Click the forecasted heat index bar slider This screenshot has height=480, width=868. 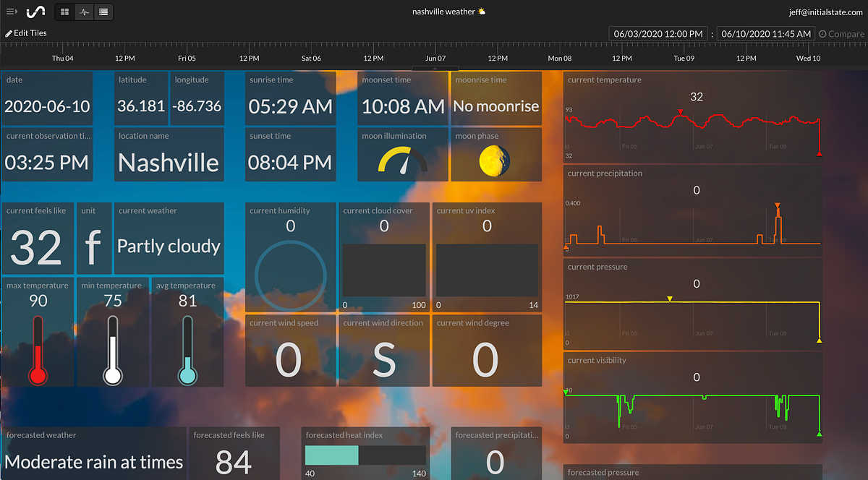pyautogui.click(x=365, y=455)
